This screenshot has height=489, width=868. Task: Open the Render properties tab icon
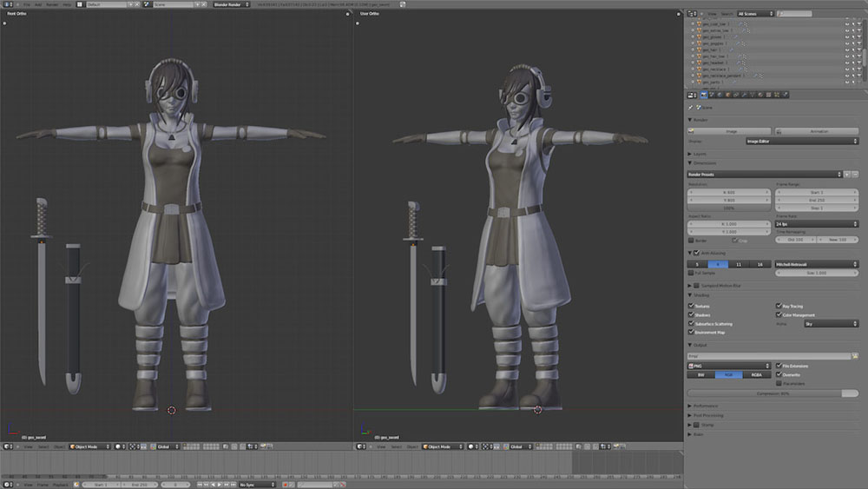(x=703, y=95)
